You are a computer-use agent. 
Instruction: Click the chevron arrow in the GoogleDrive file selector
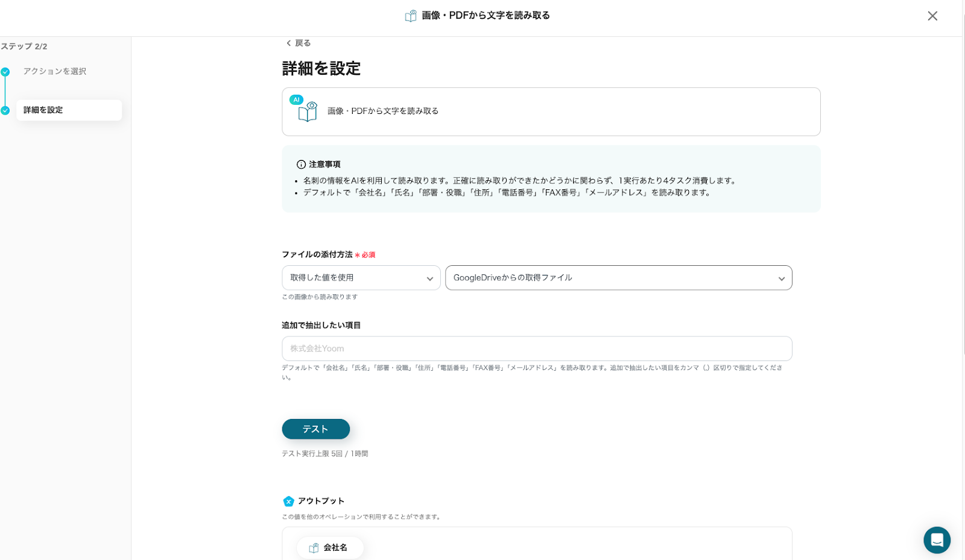[x=781, y=278]
